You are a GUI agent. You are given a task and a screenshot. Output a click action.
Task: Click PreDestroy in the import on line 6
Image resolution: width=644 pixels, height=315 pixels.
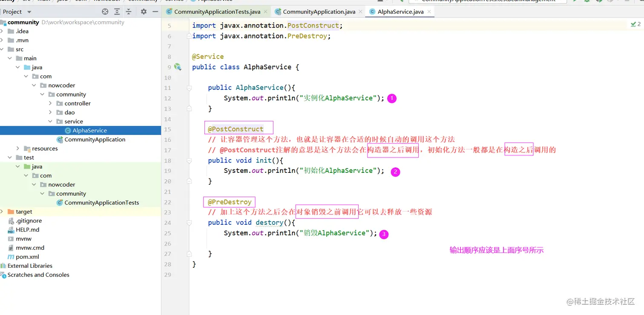click(x=307, y=36)
